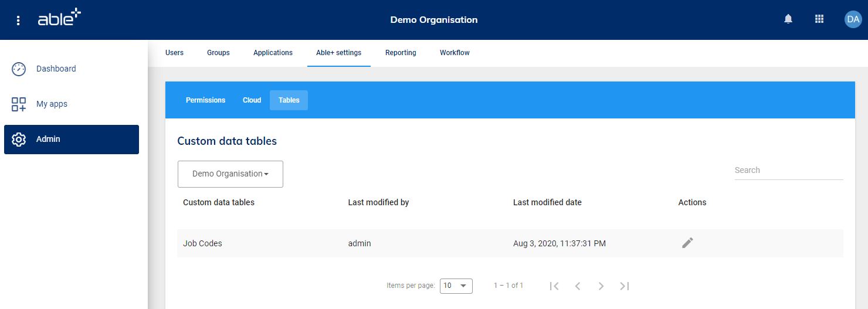Open Dashboard in the sidebar
868x309 pixels.
[x=56, y=69]
